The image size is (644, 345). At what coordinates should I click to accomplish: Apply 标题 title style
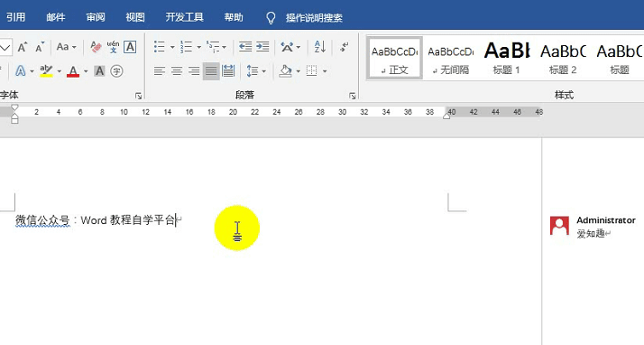620,58
